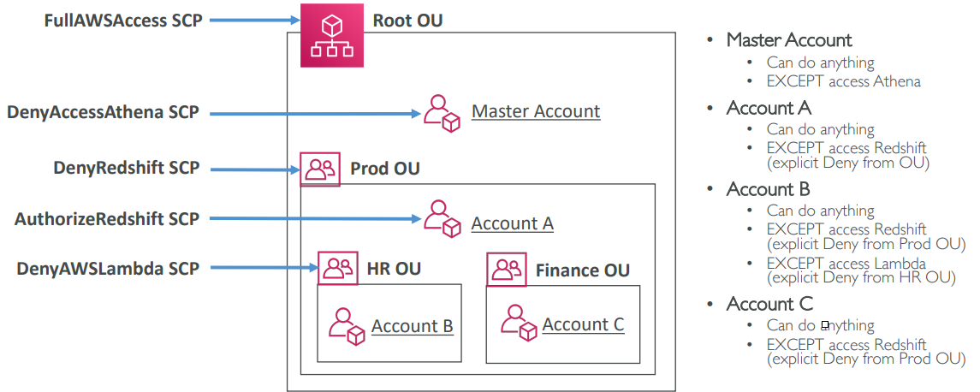Click the DenyAccessAthena SCP label

(103, 112)
